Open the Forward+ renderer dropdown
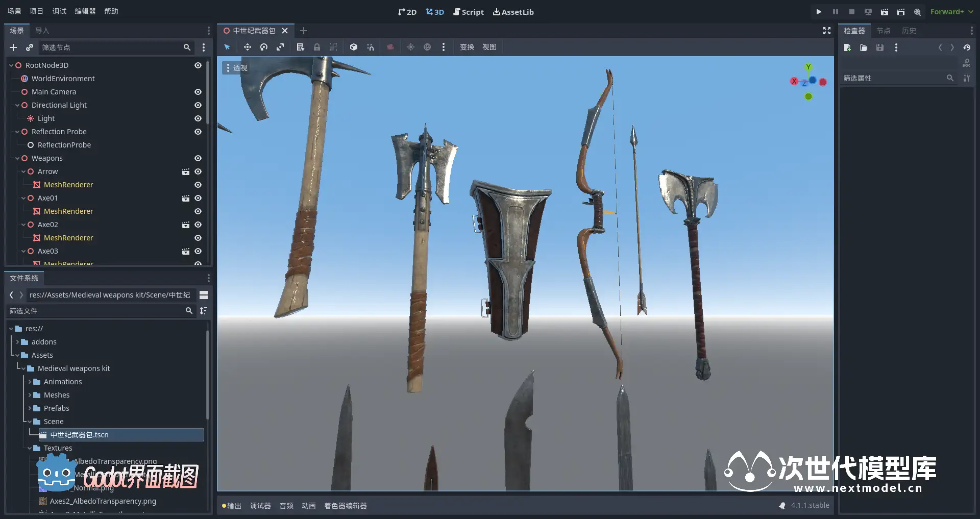980x519 pixels. [x=951, y=12]
